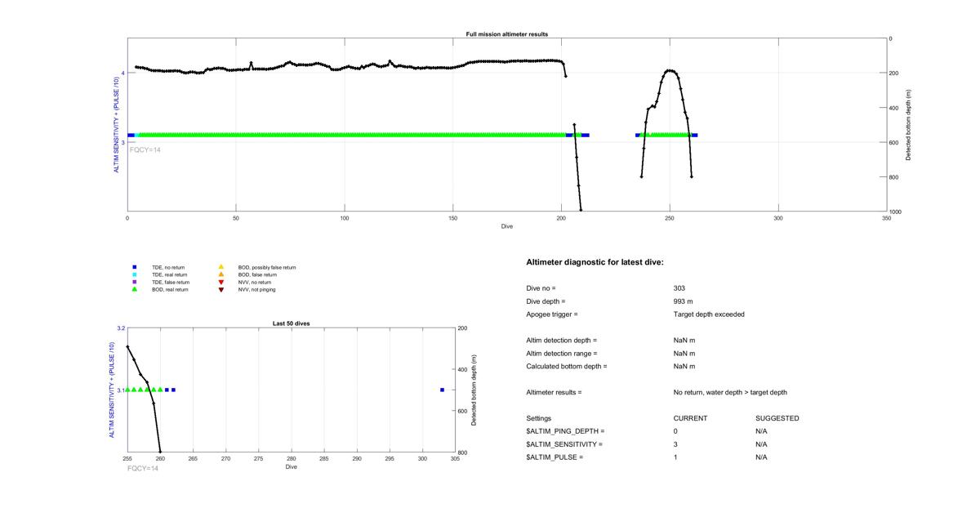Click the yellow triangle legend marker for BOD, possibly false return
The width and height of the screenshot is (980, 508).
tap(220, 267)
